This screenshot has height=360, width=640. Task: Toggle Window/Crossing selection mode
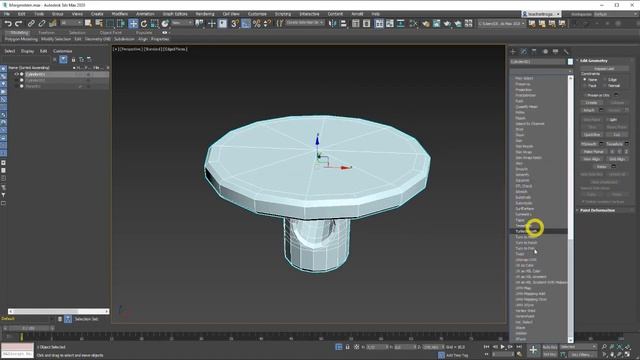[121, 24]
